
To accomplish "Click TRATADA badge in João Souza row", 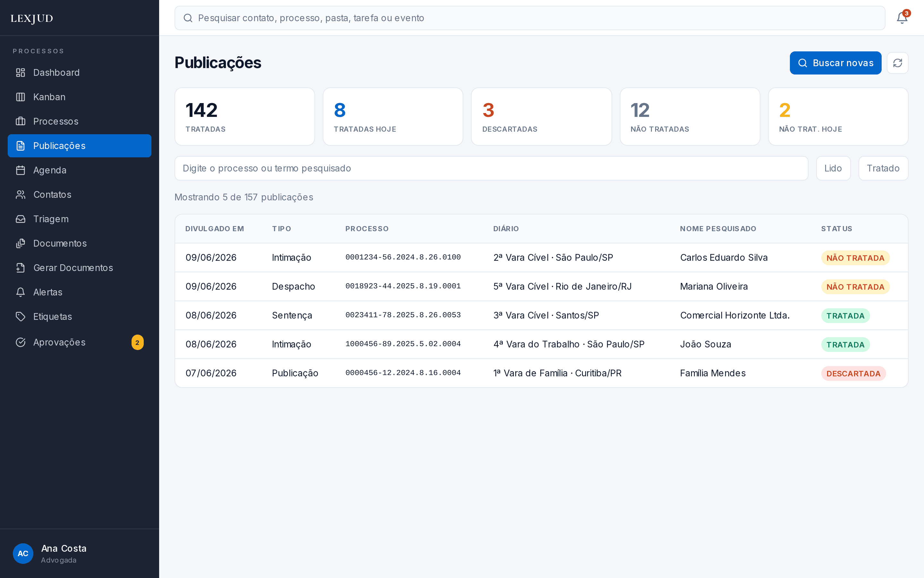I will (x=845, y=345).
